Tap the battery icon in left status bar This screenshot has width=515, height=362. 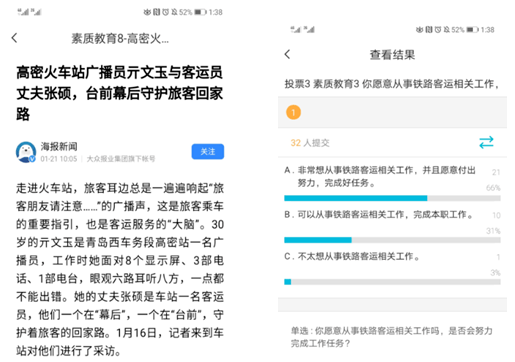pos(201,12)
